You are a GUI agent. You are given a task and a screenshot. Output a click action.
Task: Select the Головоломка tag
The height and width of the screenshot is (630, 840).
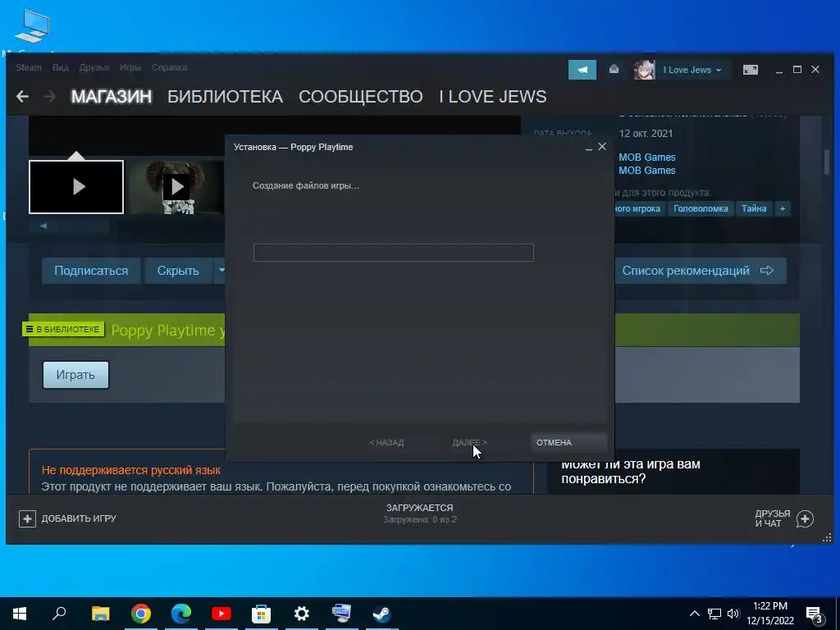tap(701, 208)
